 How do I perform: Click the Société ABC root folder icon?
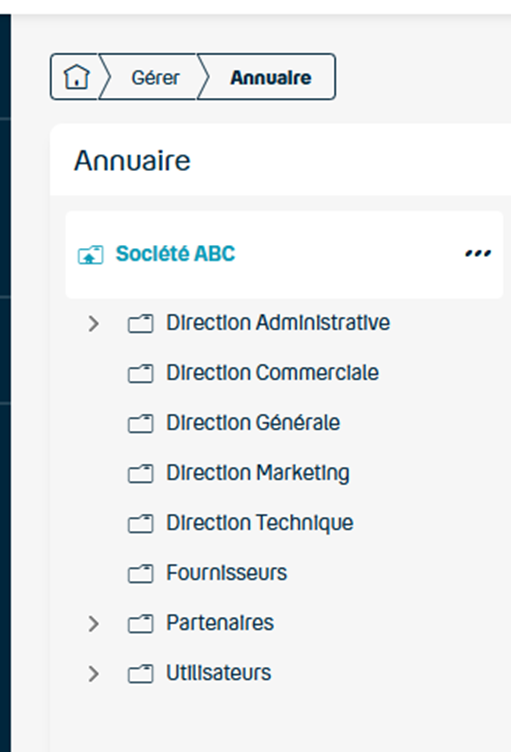90,255
